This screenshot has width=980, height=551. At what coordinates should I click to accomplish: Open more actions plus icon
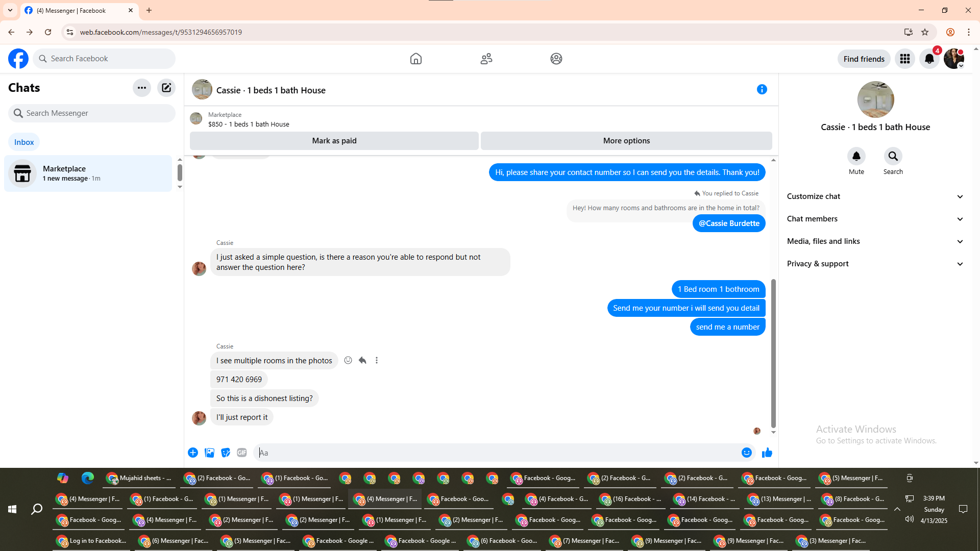click(193, 453)
